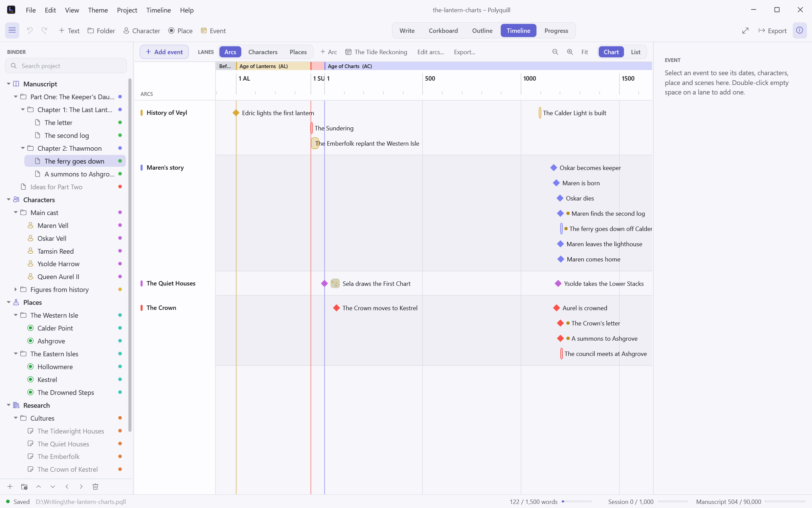The width and height of the screenshot is (812, 508).
Task: Move item up with chevron icon
Action: point(39,487)
